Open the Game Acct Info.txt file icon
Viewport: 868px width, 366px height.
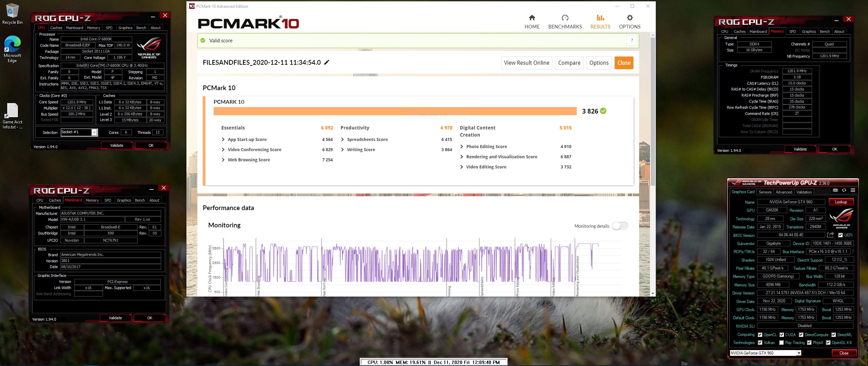(x=12, y=116)
